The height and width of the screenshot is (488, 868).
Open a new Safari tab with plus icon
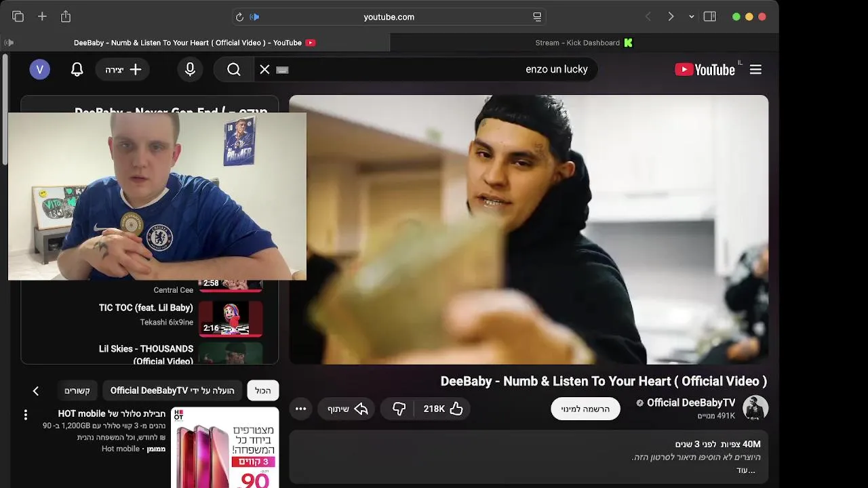(42, 16)
